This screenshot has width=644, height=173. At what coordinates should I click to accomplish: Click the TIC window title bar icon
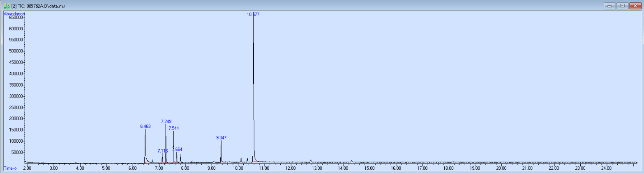click(6, 6)
